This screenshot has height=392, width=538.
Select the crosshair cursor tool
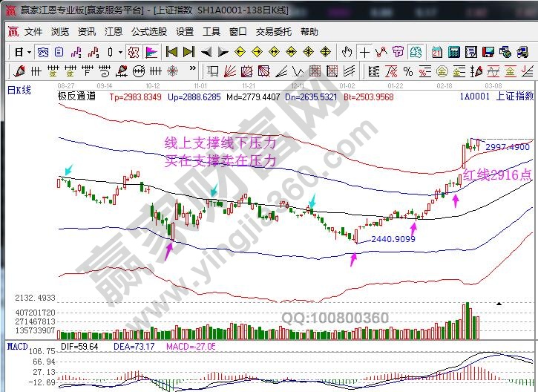[x=364, y=52]
